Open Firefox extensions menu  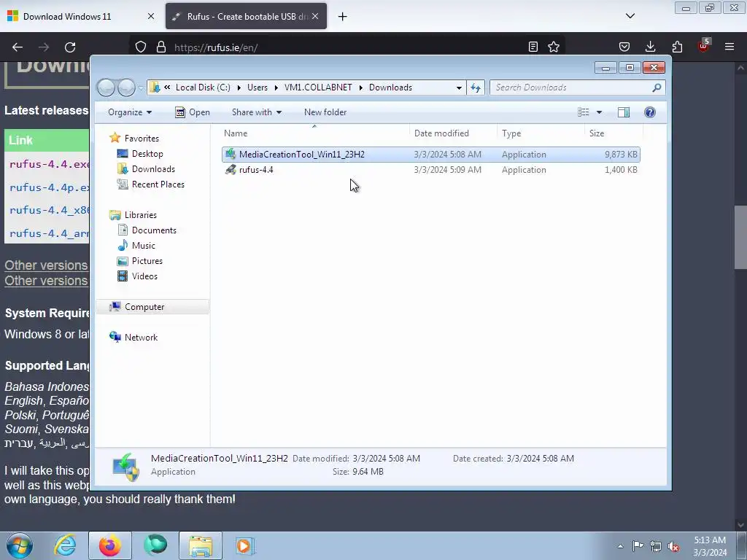[x=677, y=47]
